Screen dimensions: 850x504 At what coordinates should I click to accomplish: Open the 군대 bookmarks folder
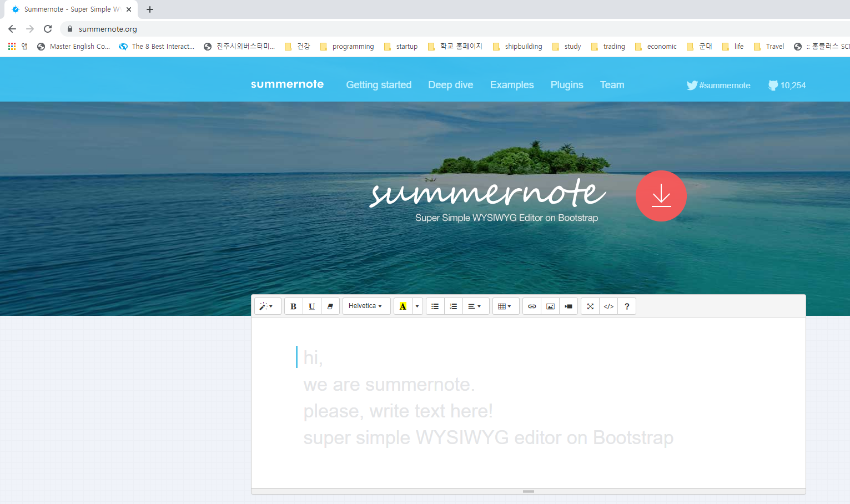point(700,47)
